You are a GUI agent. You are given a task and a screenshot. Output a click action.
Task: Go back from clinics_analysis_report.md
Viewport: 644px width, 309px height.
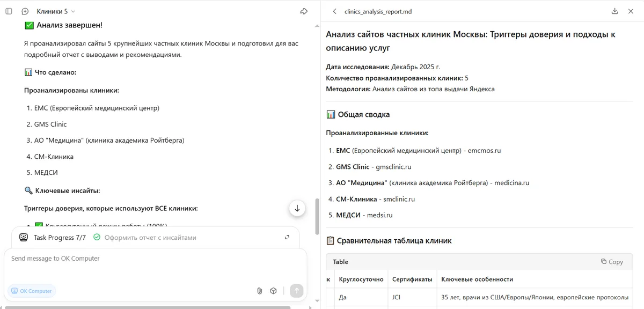pyautogui.click(x=335, y=11)
